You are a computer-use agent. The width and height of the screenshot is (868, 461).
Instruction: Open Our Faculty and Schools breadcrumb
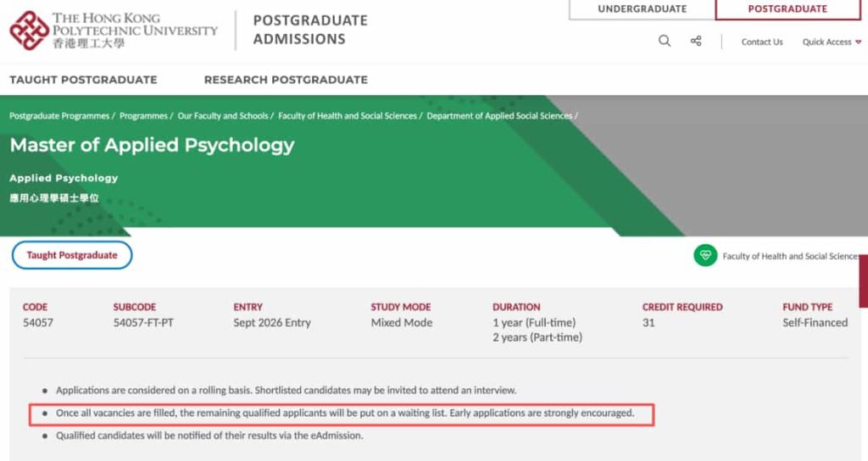[x=223, y=115]
